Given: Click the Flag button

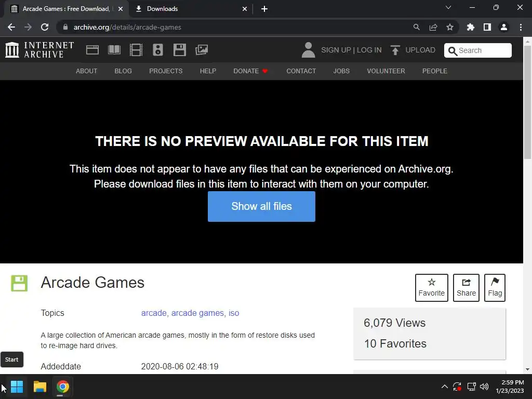Looking at the screenshot, I should (495, 288).
